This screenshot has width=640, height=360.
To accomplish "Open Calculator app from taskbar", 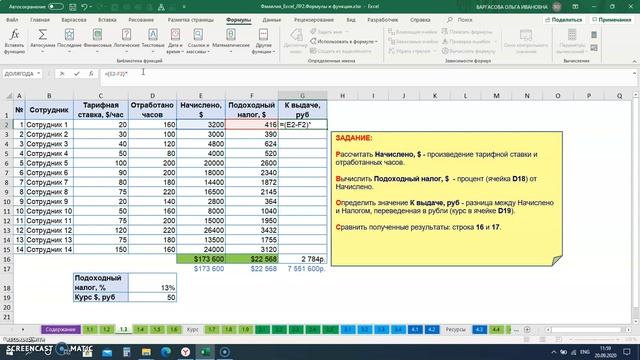I will coord(127,351).
